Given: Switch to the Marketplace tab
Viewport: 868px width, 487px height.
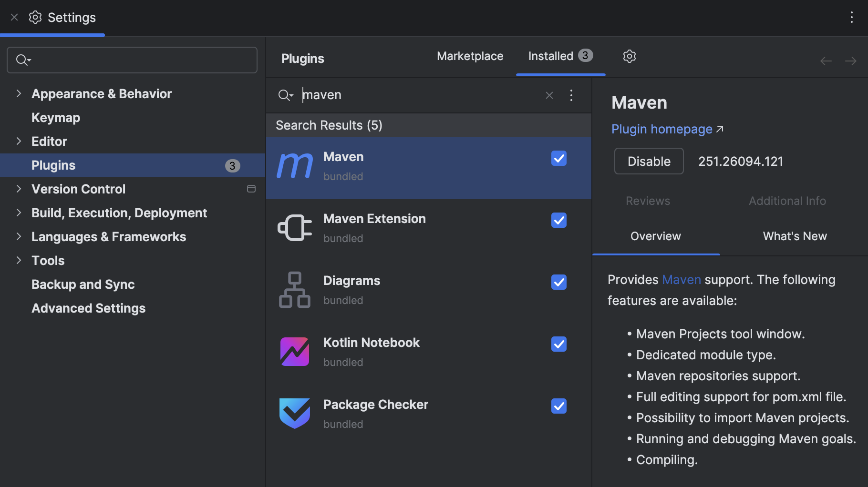Looking at the screenshot, I should (470, 56).
